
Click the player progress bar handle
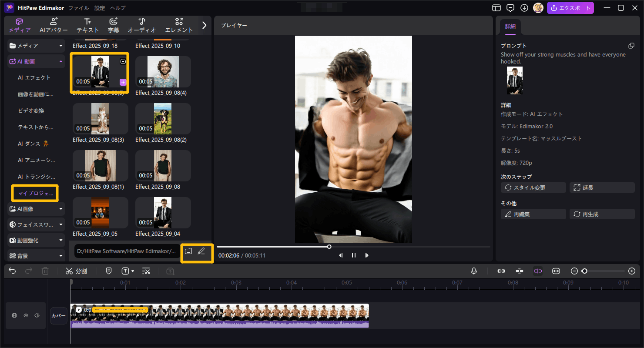point(329,247)
